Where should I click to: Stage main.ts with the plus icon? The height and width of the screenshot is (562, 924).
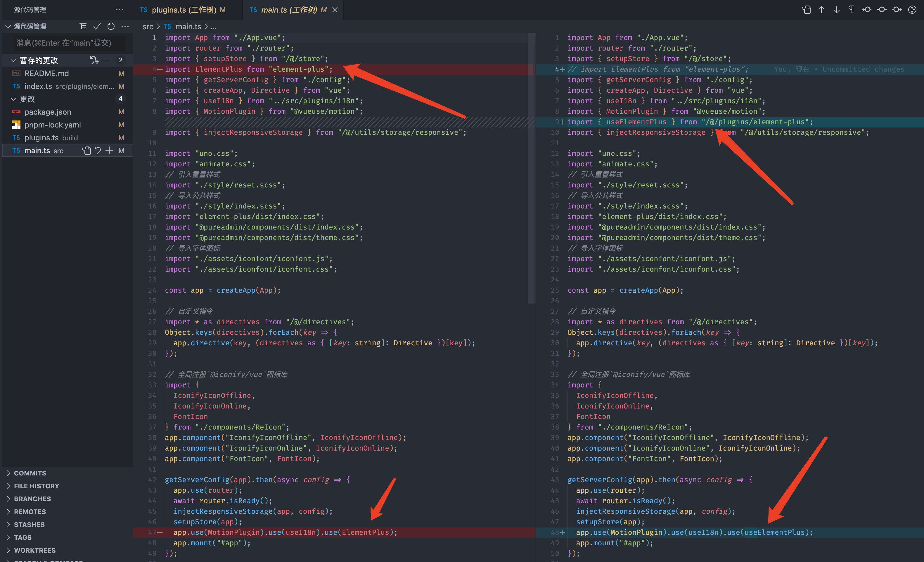click(x=109, y=151)
